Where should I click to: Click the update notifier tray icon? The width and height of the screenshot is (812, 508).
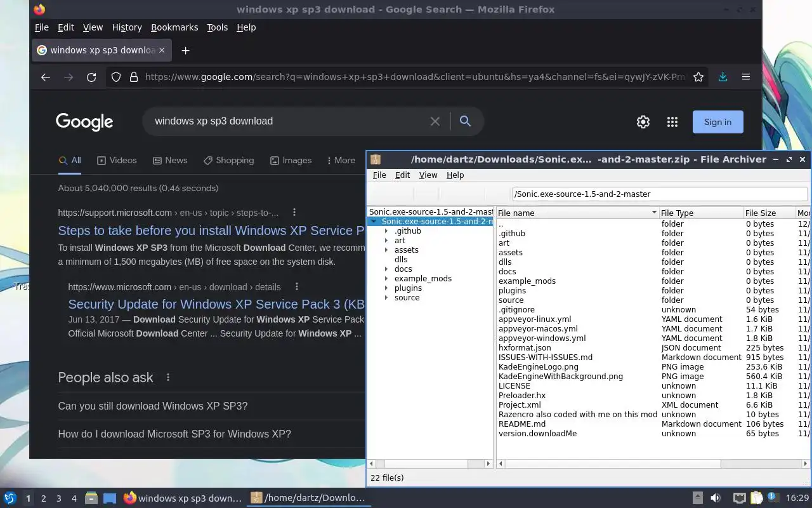point(773,498)
